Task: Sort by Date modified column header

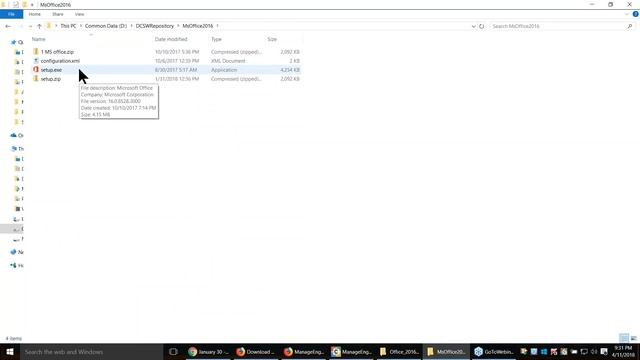Action: click(x=171, y=39)
